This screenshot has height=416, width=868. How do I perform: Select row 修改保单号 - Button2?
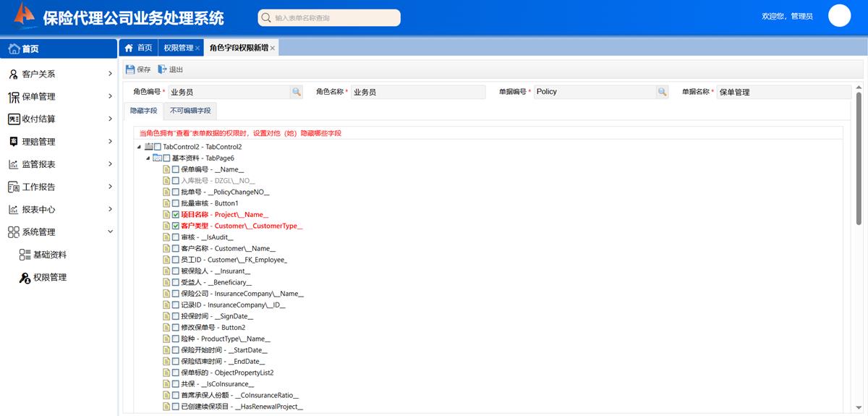pos(213,328)
